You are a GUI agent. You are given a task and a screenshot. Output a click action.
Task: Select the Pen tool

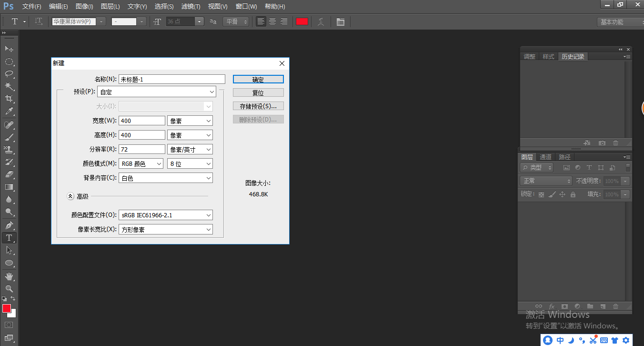pyautogui.click(x=9, y=225)
